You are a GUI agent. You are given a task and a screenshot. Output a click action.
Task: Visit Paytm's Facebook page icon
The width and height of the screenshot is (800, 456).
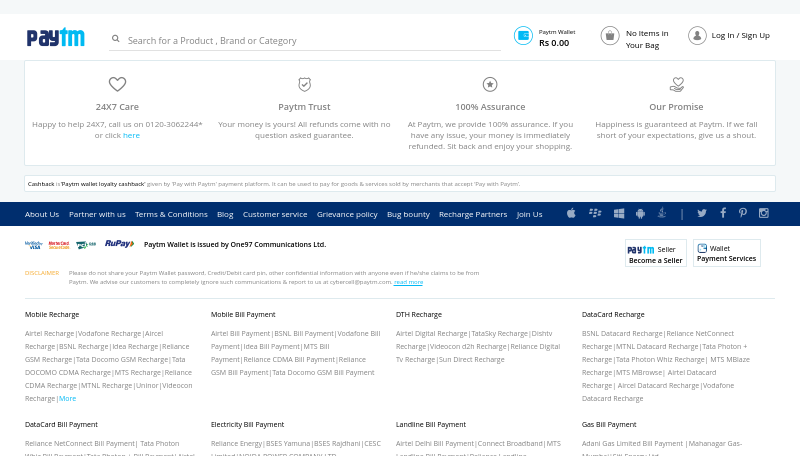tap(723, 213)
